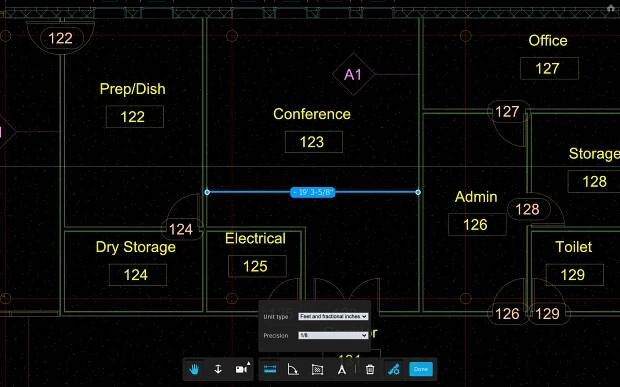620x387 pixels.
Task: Click the Dry Storage room label
Action: click(136, 247)
